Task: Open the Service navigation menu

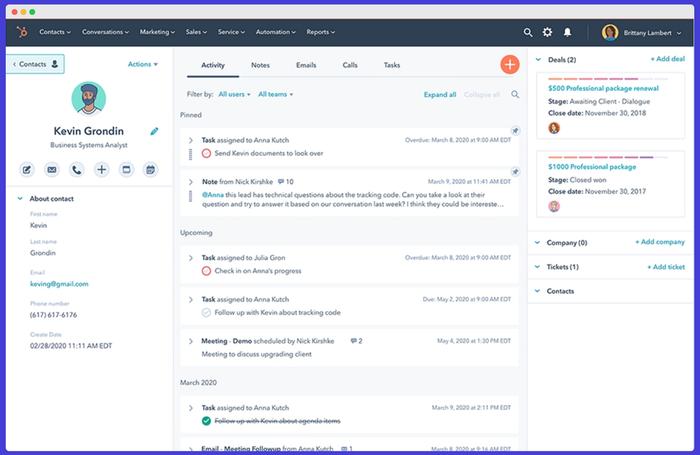Action: pyautogui.click(x=231, y=32)
